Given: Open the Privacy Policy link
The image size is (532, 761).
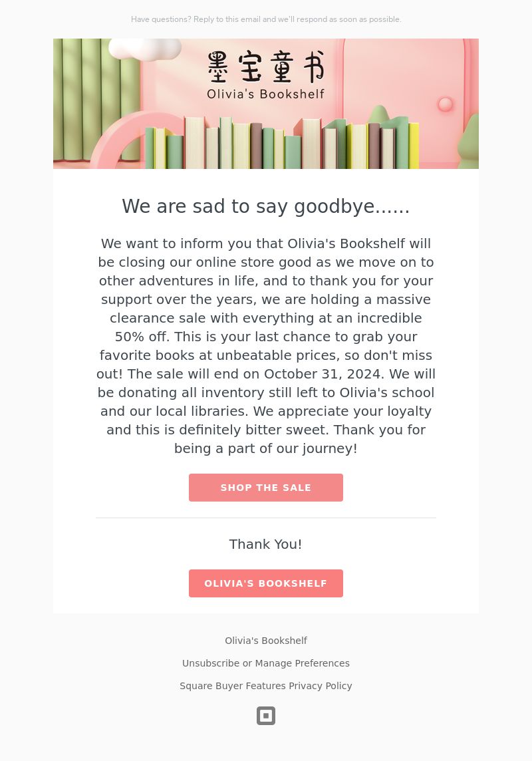Looking at the screenshot, I should pos(321,686).
